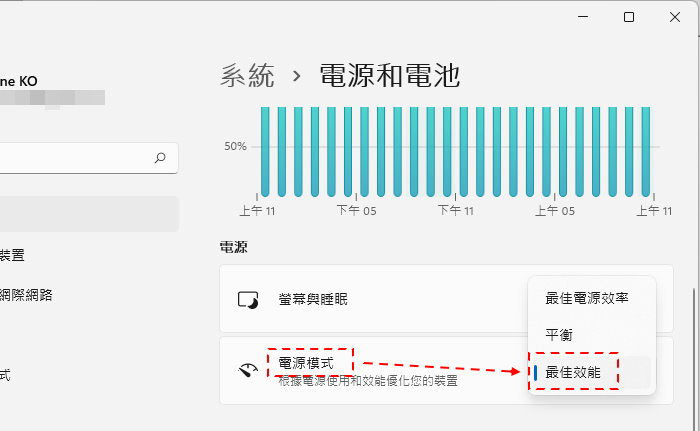Click the breadcrumb chevron after 系統
700x431 pixels.
point(296,75)
